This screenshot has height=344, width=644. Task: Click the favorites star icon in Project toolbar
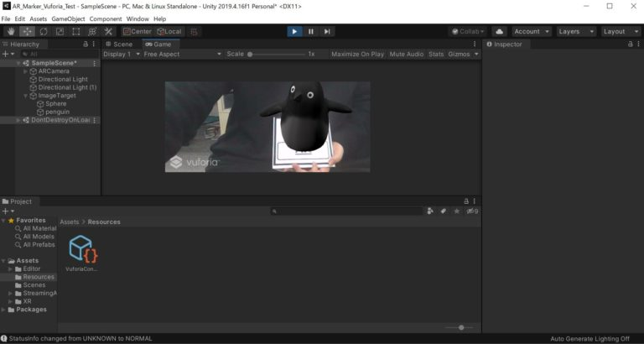pyautogui.click(x=457, y=211)
